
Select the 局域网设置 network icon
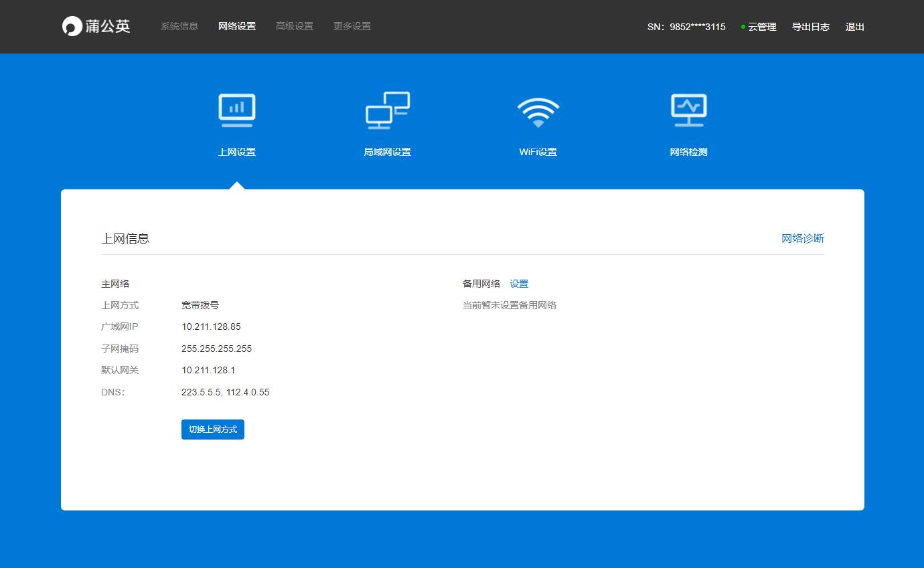point(387,109)
